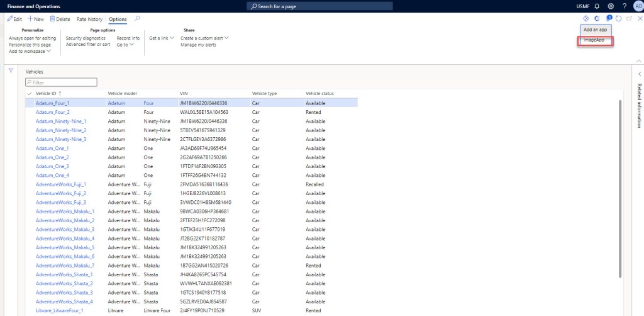Open the Adatum_Ninety-Nine_1 vehicle link

[61, 121]
